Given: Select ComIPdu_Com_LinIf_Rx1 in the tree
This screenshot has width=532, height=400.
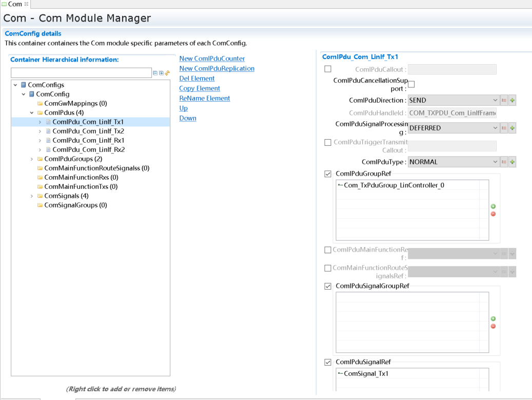Looking at the screenshot, I should point(88,141).
